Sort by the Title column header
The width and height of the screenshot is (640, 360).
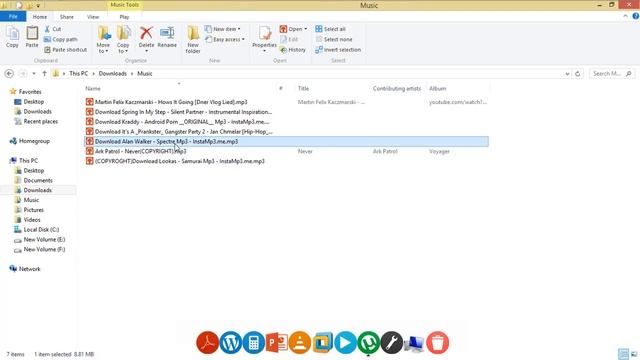303,88
